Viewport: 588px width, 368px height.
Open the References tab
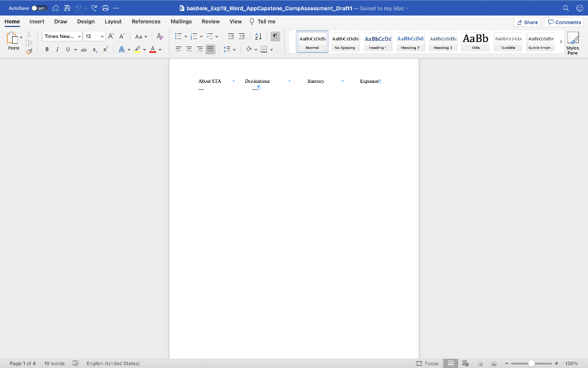pos(146,21)
